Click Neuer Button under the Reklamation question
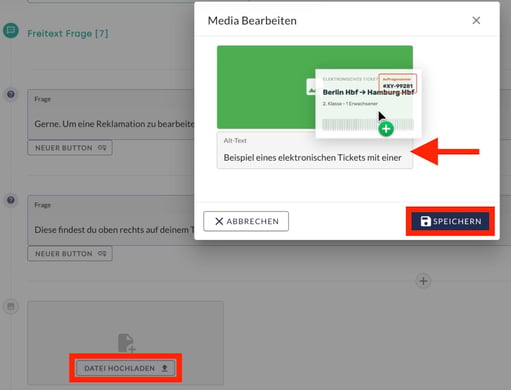 [70, 148]
